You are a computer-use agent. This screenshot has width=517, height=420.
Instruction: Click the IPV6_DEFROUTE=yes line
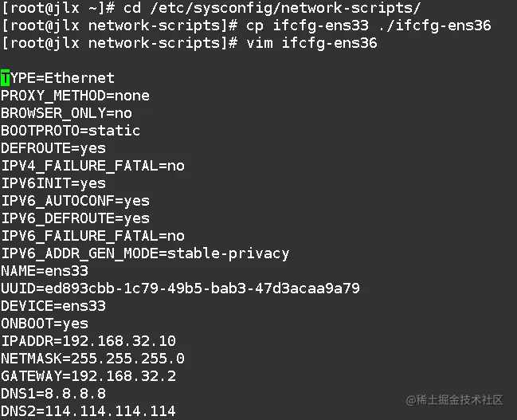pyautogui.click(x=75, y=218)
